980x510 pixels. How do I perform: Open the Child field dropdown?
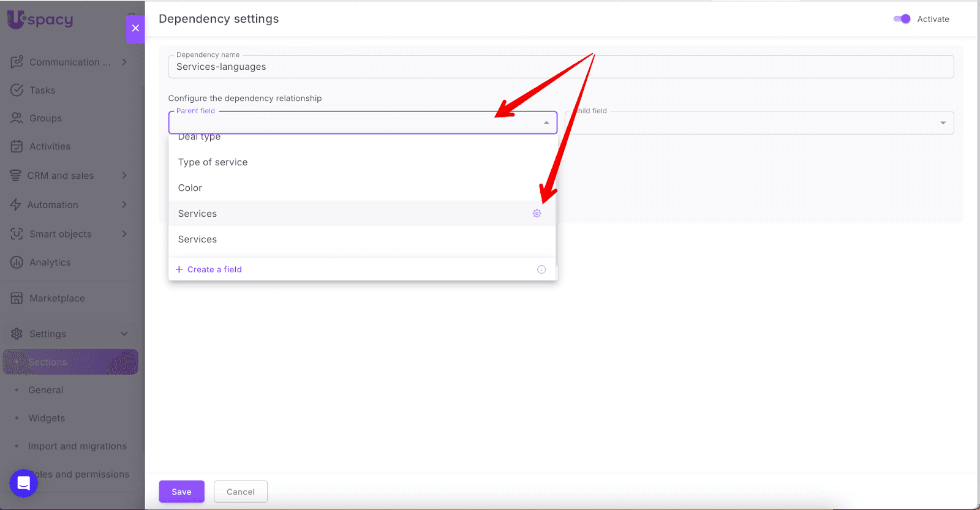tap(943, 123)
